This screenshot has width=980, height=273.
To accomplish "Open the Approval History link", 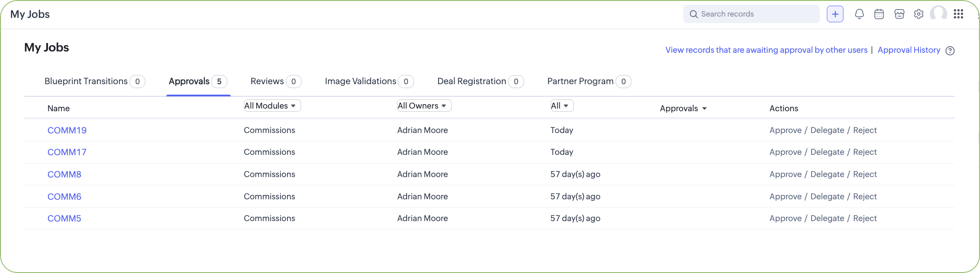I will [x=909, y=50].
